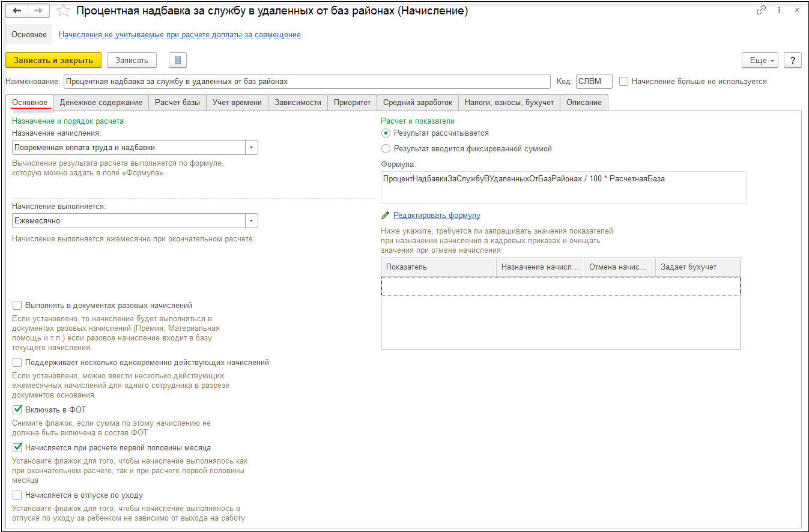This screenshot has height=532, width=809.
Task: Add to favorites with the star icon
Action: pyautogui.click(x=63, y=11)
